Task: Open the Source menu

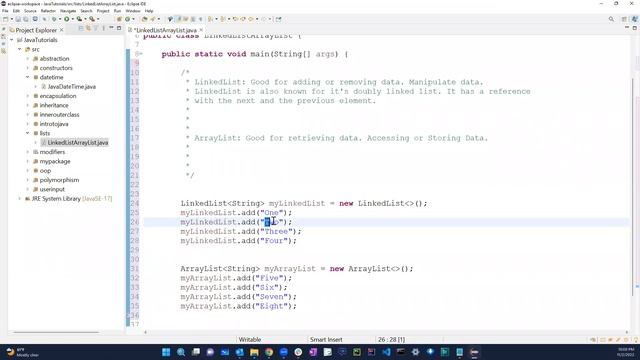Action: 30,11
